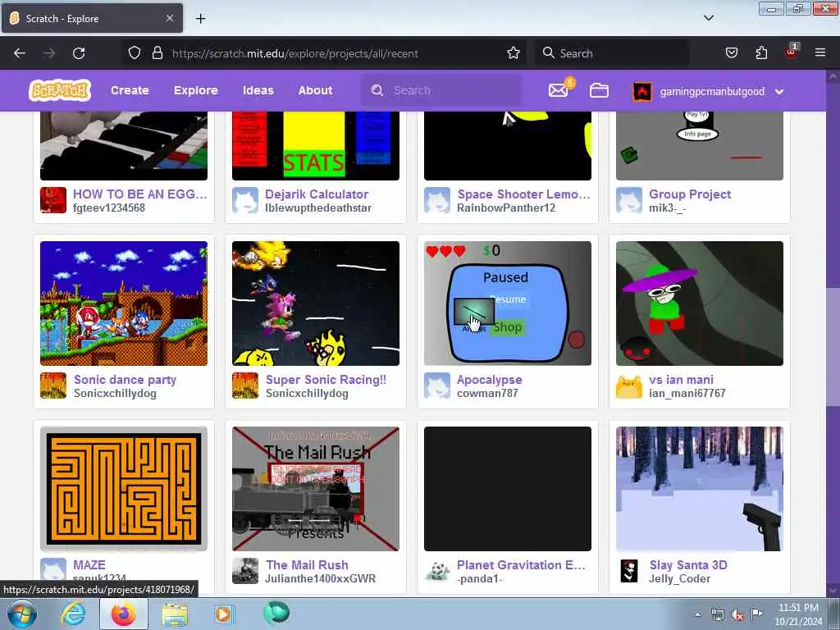The height and width of the screenshot is (630, 840).
Task: Click the Group Project title link
Action: tap(690, 194)
